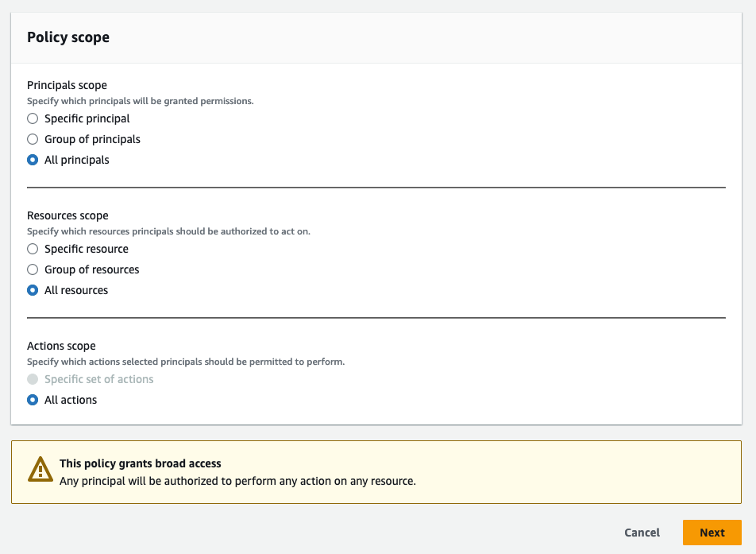Choose "Group of principals" radio option
Viewport: 756px width, 554px height.
33,139
